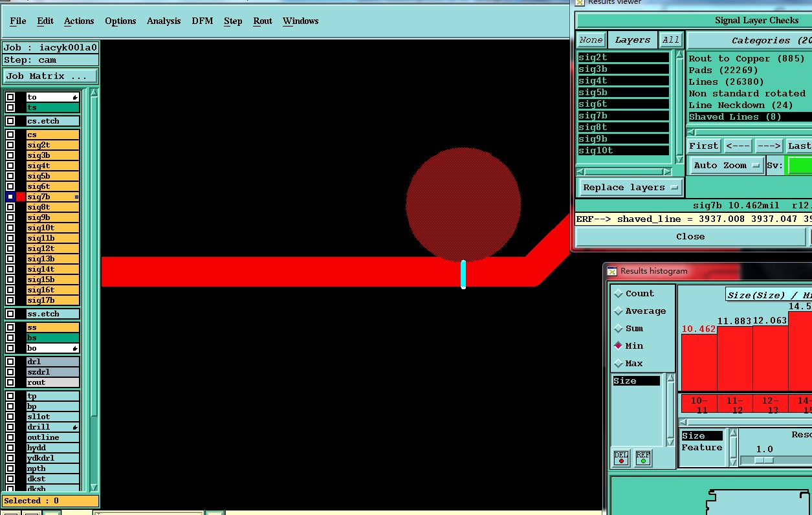Open the Windows menu

pos(300,21)
